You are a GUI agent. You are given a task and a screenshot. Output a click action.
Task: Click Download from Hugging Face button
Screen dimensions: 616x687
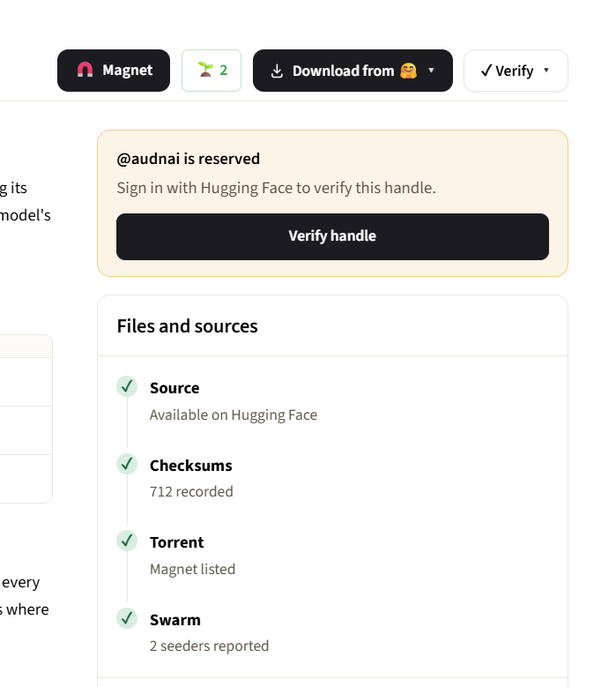pyautogui.click(x=353, y=71)
